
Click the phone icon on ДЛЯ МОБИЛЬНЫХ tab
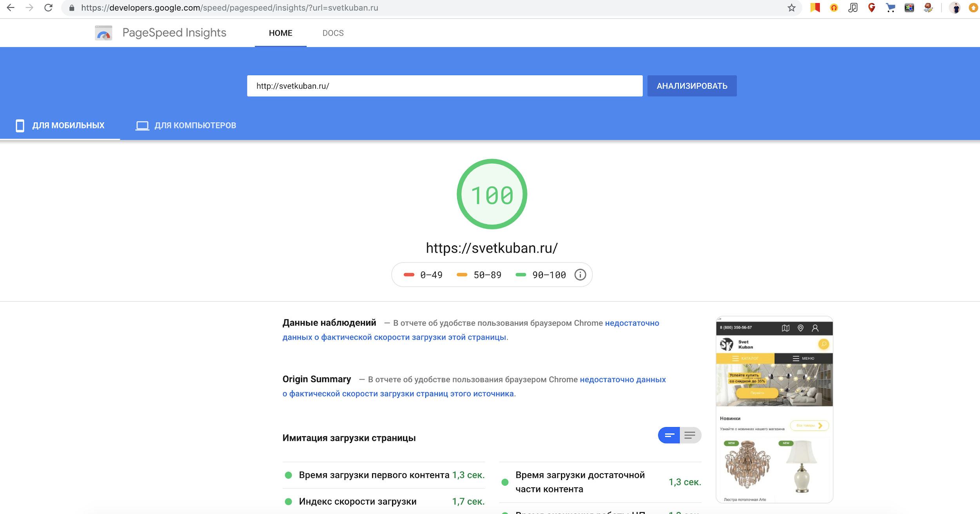click(x=20, y=125)
